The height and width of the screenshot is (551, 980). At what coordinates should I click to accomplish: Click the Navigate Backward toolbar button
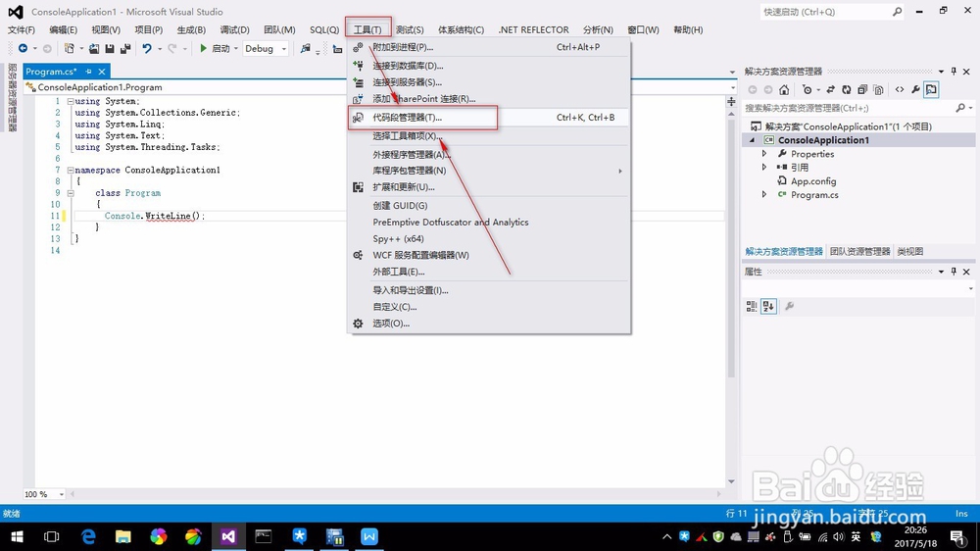[x=23, y=48]
